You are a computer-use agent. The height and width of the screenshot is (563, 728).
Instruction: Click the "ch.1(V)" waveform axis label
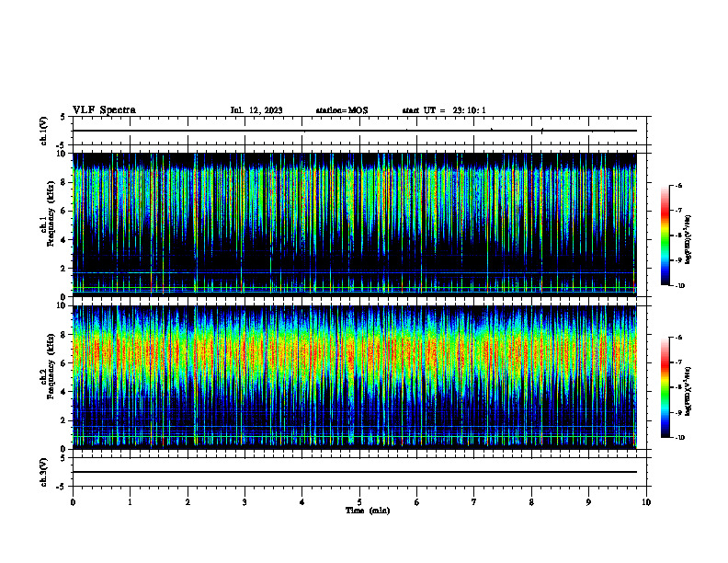pos(43,131)
